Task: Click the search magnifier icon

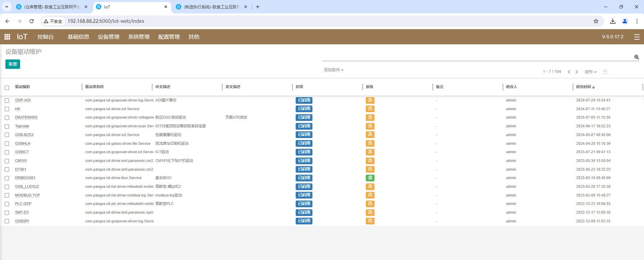Action: 636,57
